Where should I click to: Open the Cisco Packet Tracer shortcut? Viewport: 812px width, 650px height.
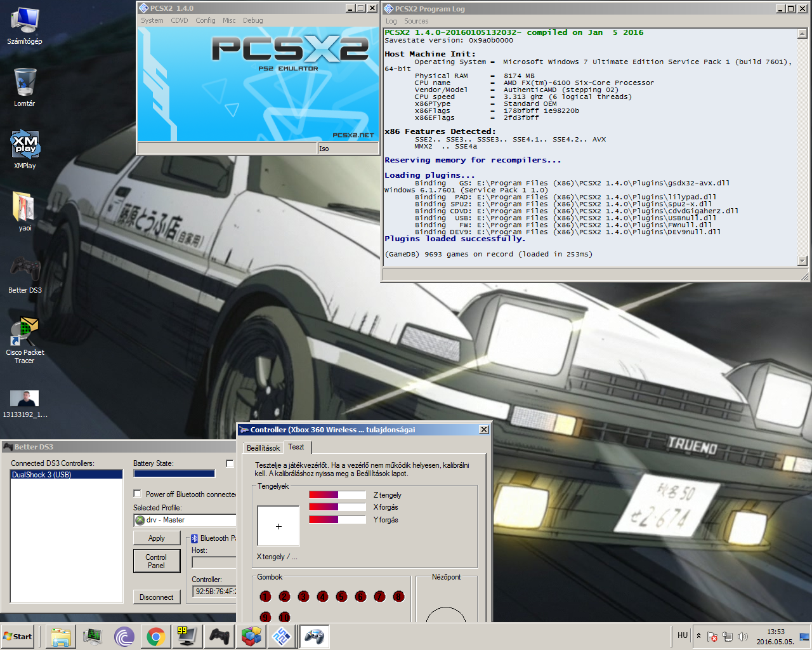(25, 341)
